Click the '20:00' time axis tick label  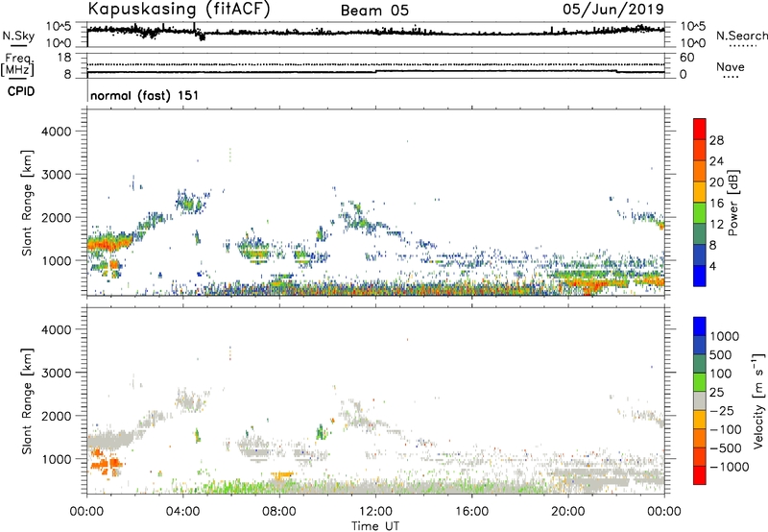click(x=567, y=512)
